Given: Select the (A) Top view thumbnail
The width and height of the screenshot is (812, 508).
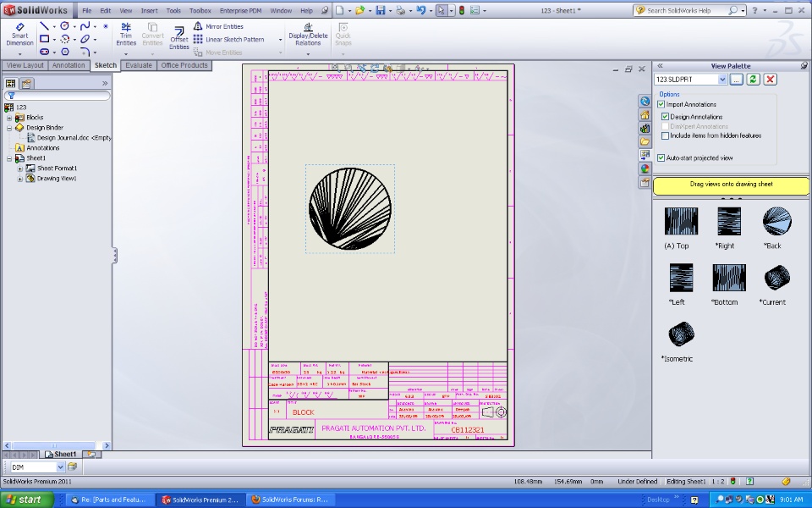Looking at the screenshot, I should click(680, 221).
